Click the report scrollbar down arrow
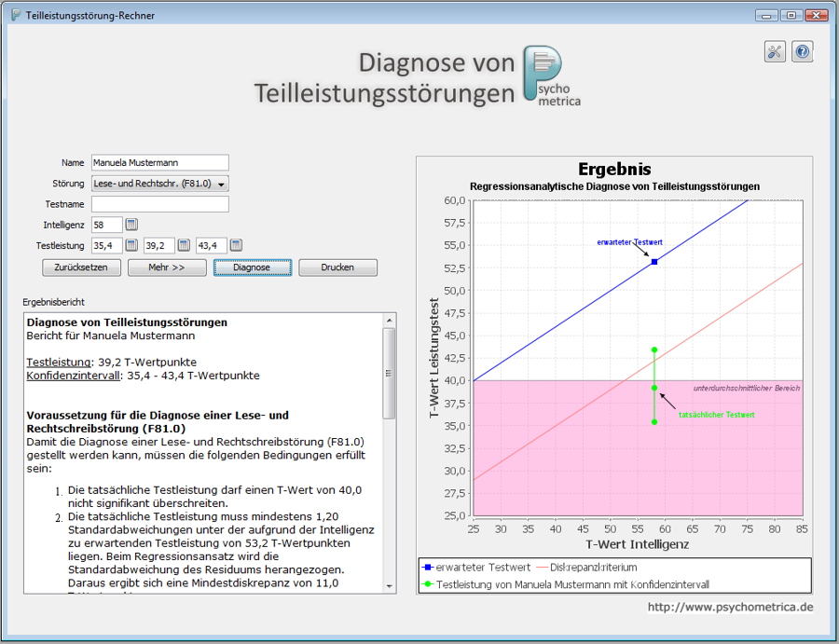This screenshot has height=644, width=839. pos(390,585)
